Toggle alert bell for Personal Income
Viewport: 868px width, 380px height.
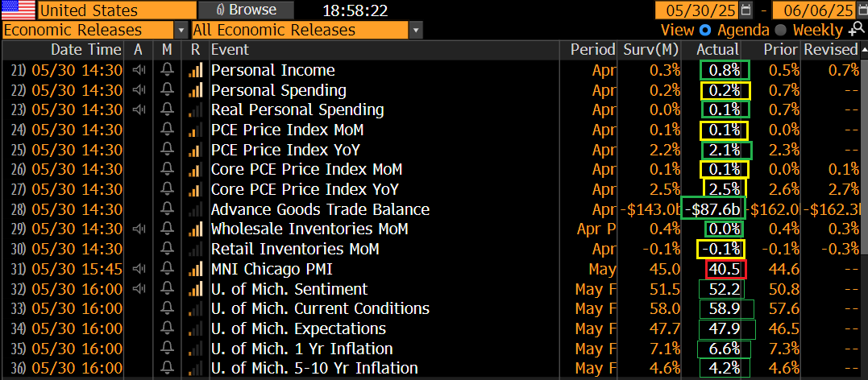tap(167, 70)
